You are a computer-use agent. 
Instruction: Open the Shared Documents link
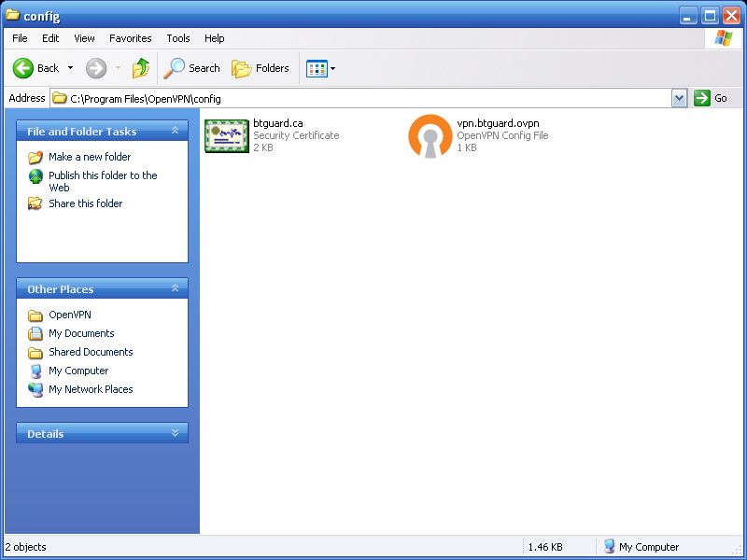click(x=91, y=352)
